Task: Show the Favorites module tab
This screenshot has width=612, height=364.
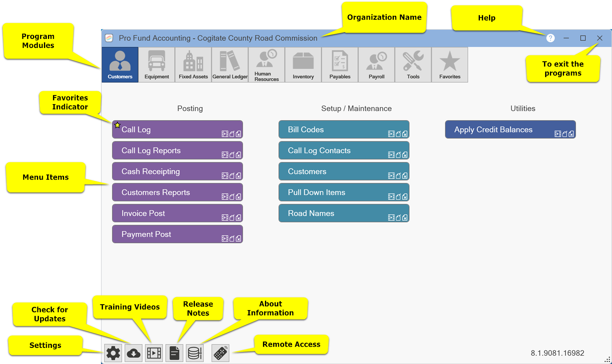Action: 450,65
